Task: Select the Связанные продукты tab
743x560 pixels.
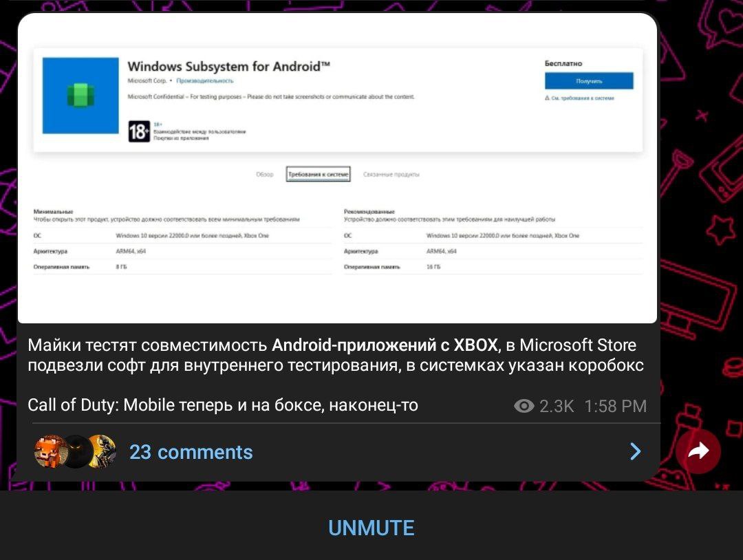Action: tap(391, 174)
